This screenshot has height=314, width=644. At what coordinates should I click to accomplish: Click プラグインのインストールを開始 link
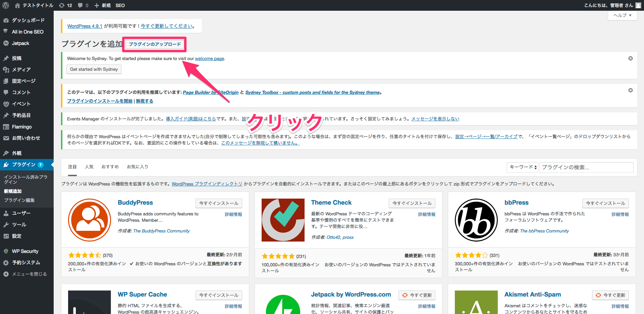coord(100,101)
